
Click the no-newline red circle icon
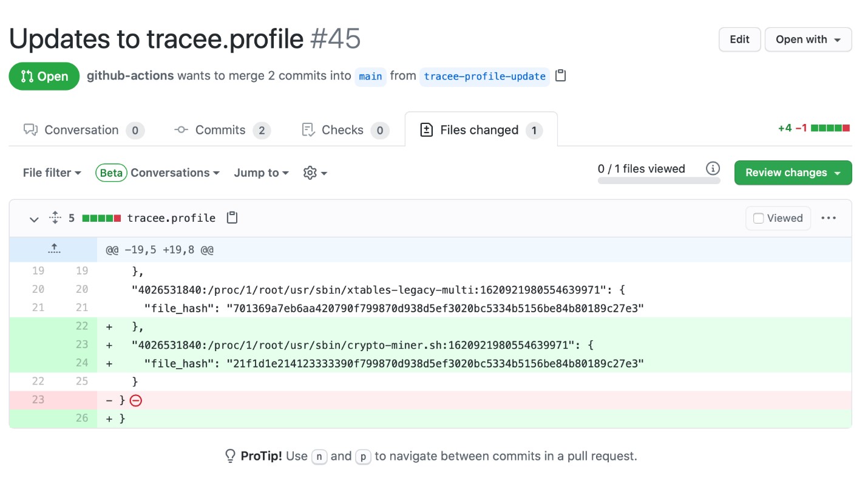coord(136,400)
